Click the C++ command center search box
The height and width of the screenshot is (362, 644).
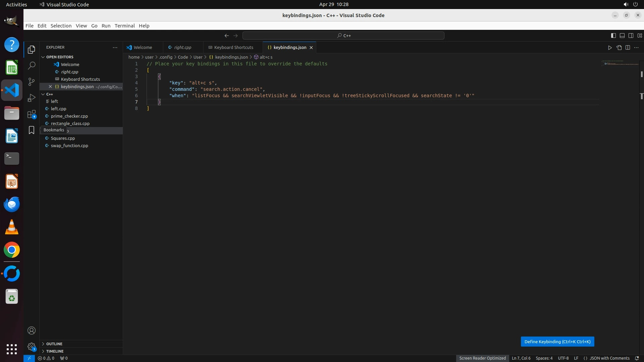point(343,36)
